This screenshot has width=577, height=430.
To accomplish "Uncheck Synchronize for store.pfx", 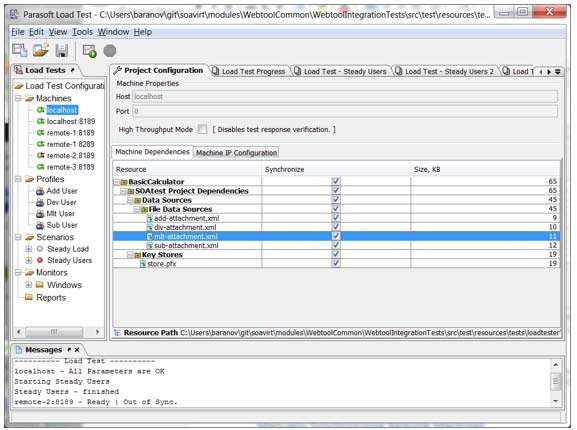I will coord(336,263).
